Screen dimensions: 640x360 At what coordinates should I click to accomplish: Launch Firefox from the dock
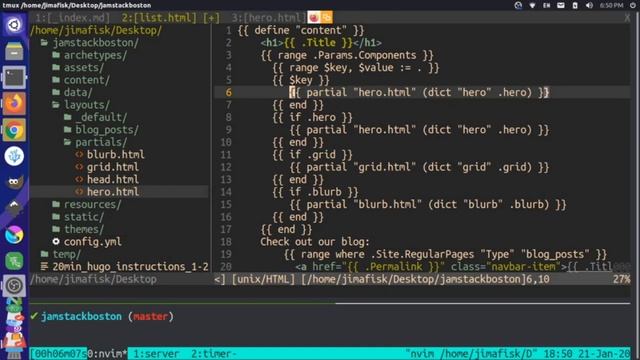(x=14, y=104)
